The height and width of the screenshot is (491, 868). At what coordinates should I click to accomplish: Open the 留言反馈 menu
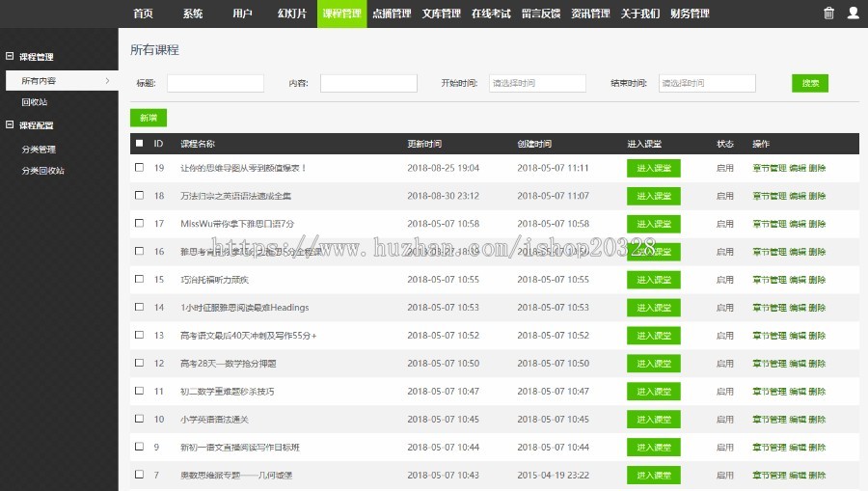point(541,14)
